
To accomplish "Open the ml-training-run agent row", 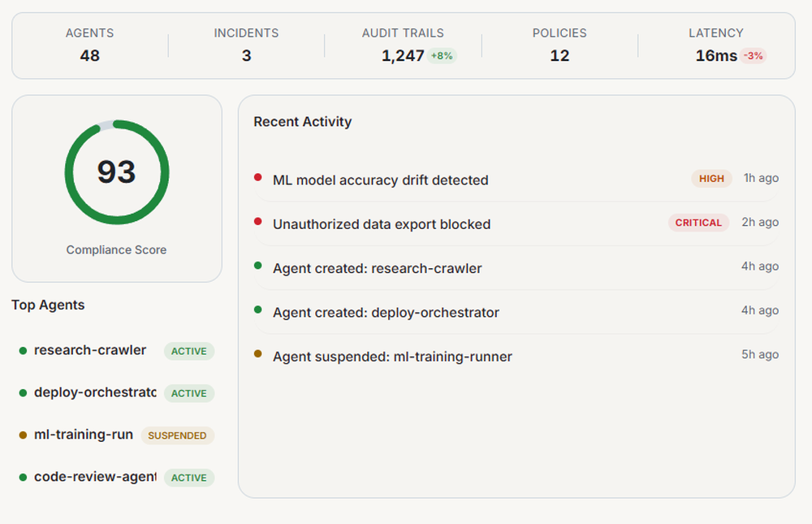I will (x=116, y=435).
